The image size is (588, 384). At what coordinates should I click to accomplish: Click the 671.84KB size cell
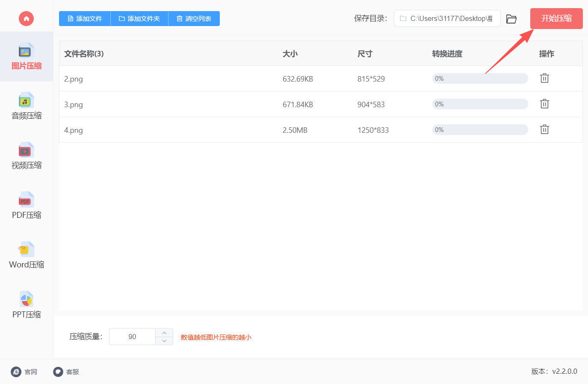298,105
